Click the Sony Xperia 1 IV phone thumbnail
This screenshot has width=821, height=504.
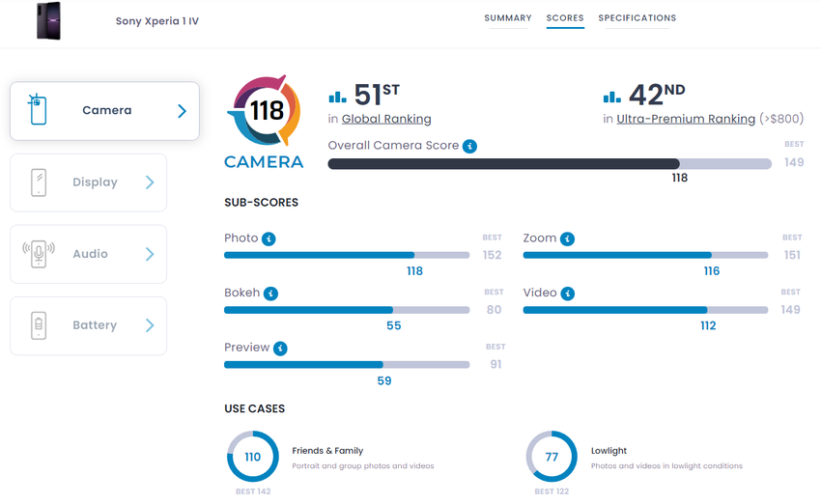[48, 20]
